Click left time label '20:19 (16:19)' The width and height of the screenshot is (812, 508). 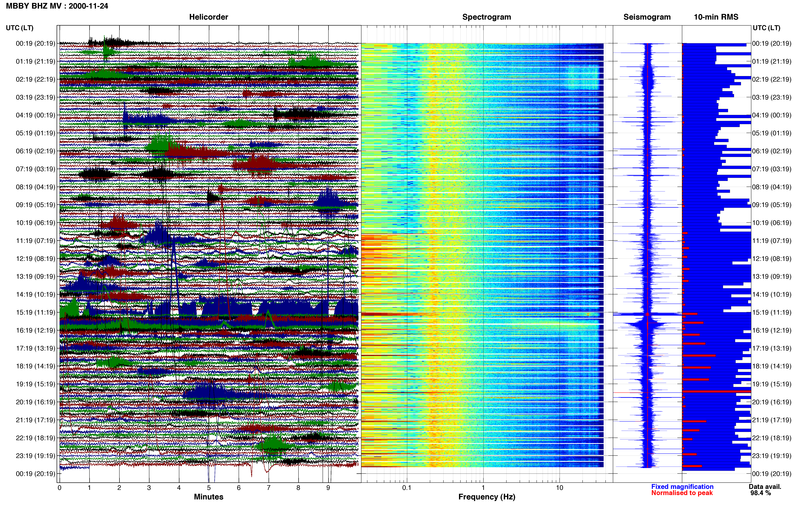coord(36,402)
